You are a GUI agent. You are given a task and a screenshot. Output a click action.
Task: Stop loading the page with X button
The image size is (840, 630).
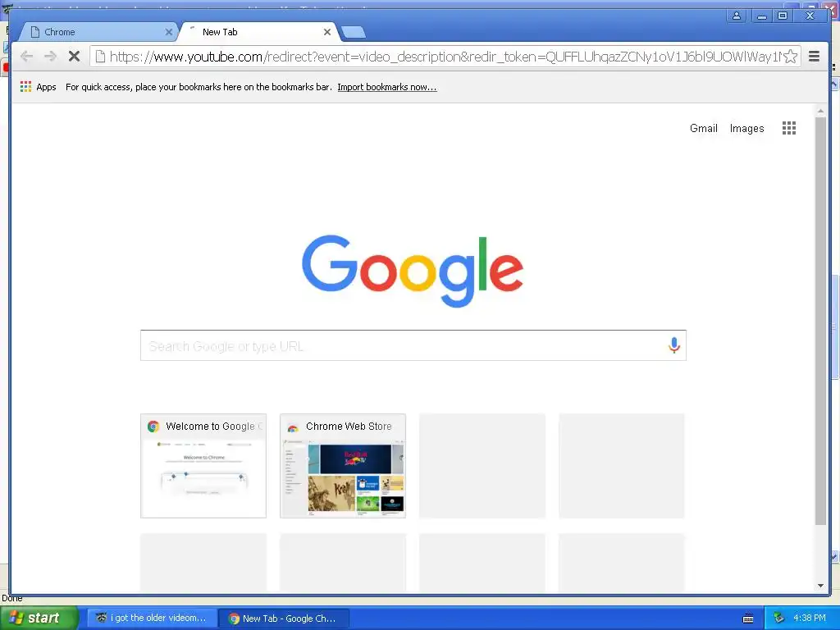coord(74,57)
